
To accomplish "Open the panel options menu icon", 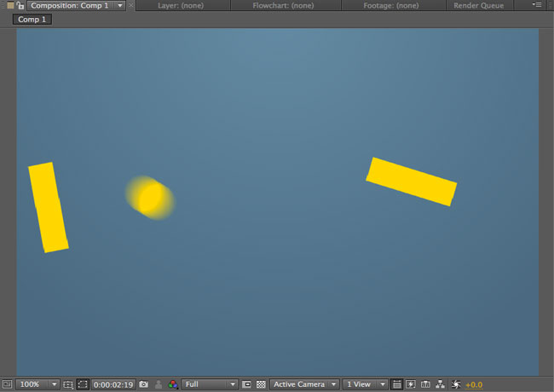I will click(x=537, y=4).
